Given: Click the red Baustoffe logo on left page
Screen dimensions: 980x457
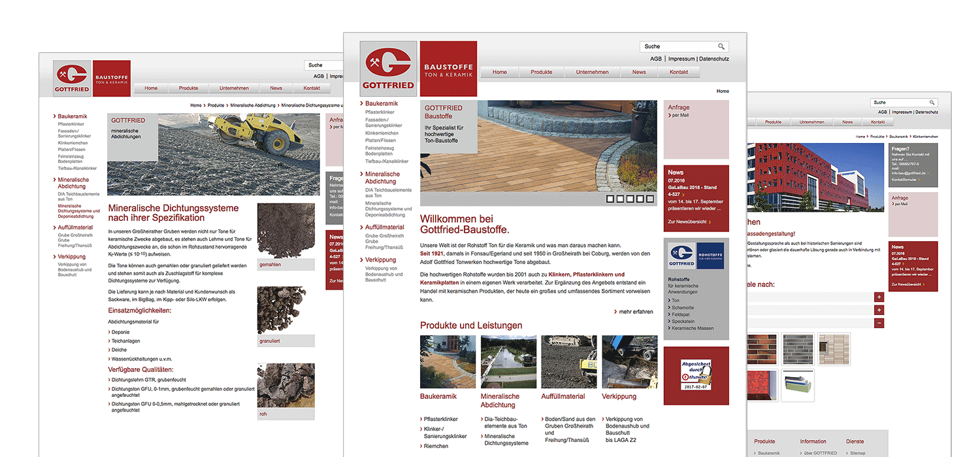Looking at the screenshot, I should [x=112, y=78].
